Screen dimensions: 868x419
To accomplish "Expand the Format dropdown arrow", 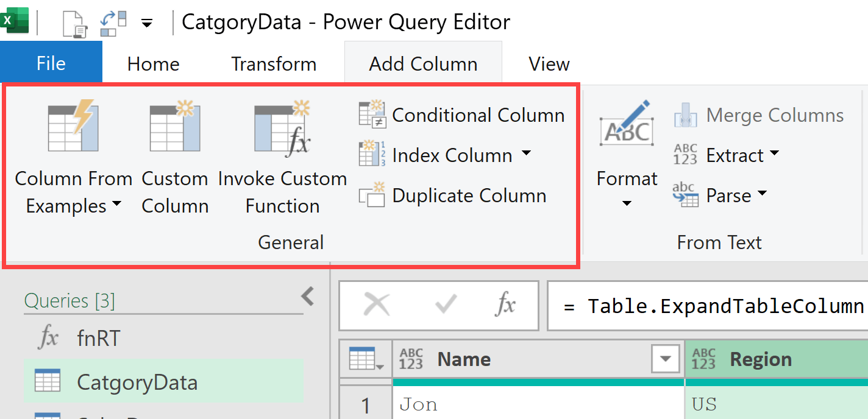I will 627,203.
